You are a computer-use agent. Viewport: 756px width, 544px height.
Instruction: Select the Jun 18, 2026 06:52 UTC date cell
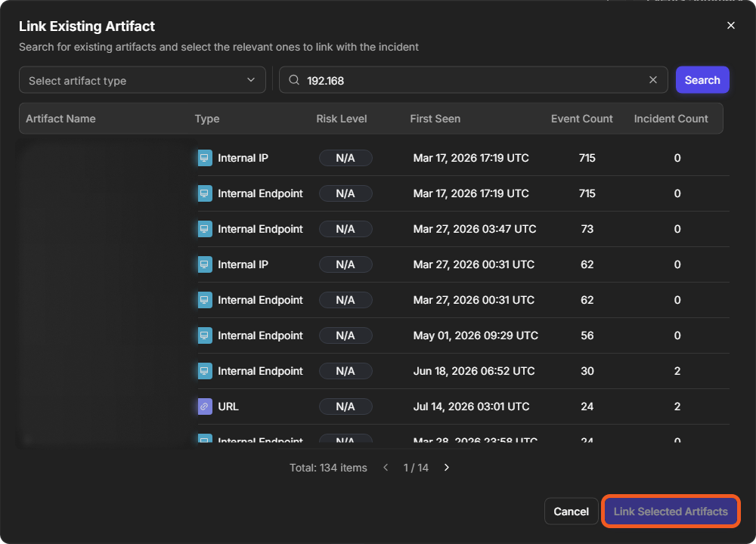tap(474, 371)
